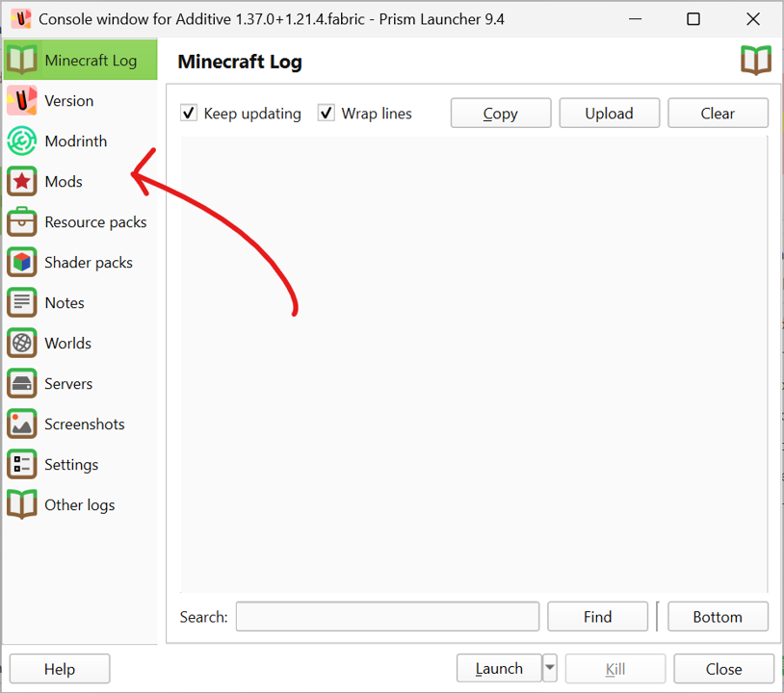Viewport: 784px width, 693px height.
Task: Open the Notes page icon
Action: pos(21,303)
